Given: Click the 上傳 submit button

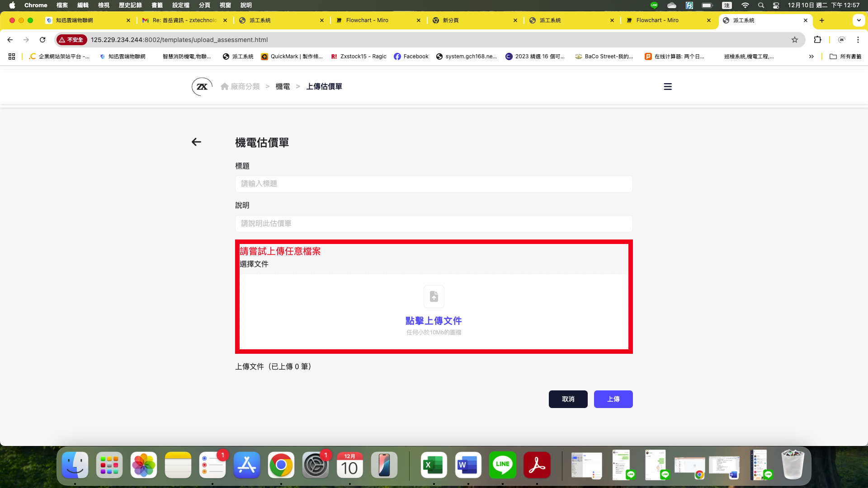Looking at the screenshot, I should pos(613,399).
